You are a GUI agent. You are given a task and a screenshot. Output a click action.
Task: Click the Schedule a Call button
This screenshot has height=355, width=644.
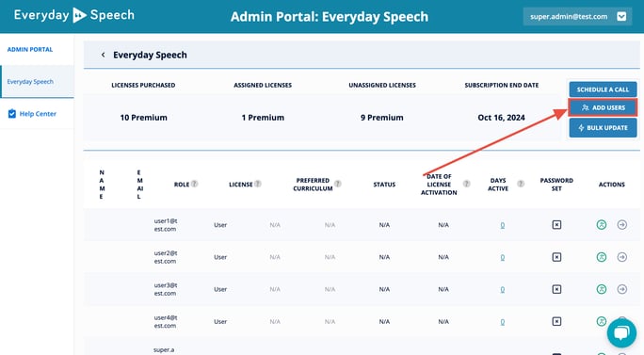[x=603, y=89]
